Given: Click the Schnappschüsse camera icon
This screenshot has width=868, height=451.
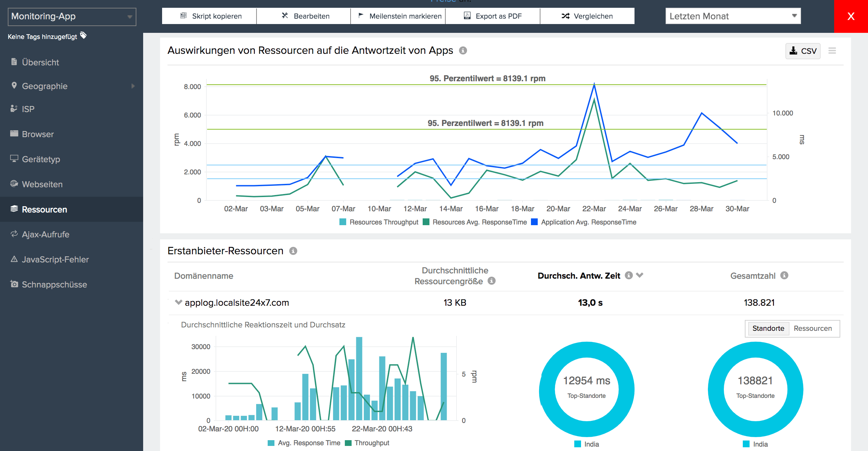Looking at the screenshot, I should point(14,284).
